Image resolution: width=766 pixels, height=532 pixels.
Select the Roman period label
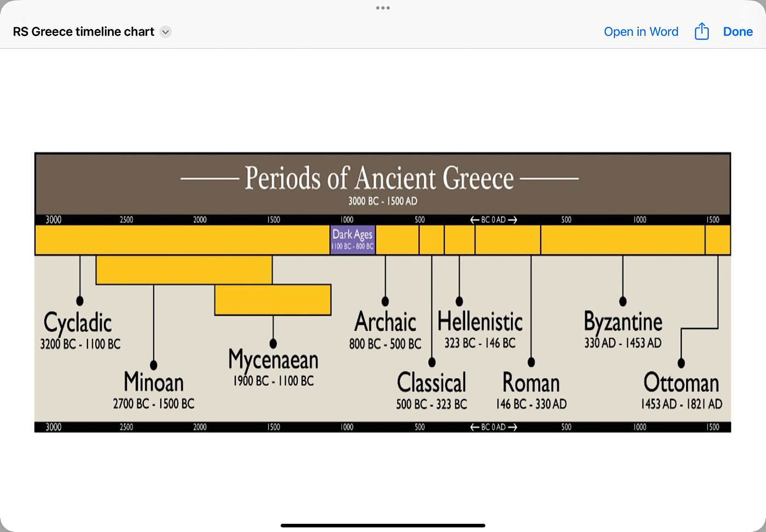tap(531, 383)
